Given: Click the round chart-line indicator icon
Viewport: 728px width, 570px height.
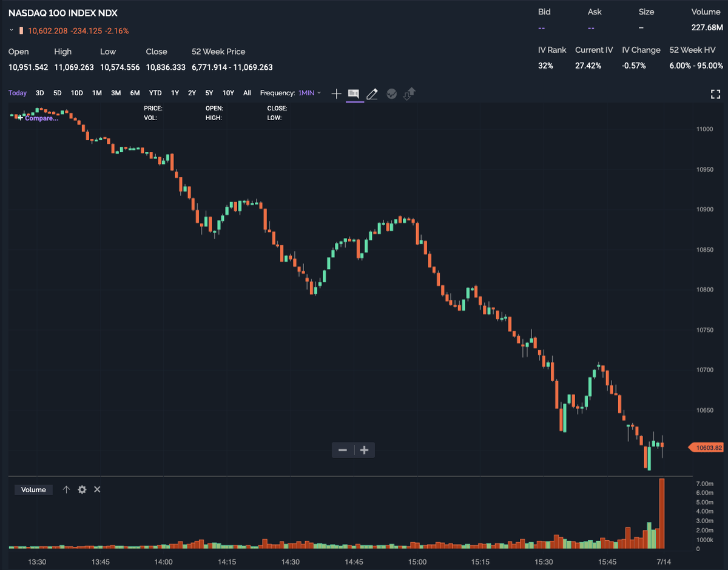Looking at the screenshot, I should tap(391, 93).
